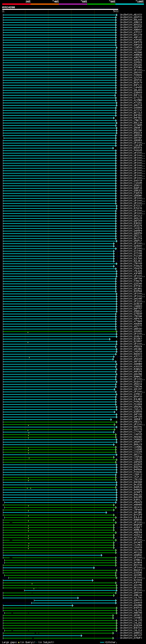Select hit UniRef100_B0WA24
146x644 pixels.
tap(131, 369)
